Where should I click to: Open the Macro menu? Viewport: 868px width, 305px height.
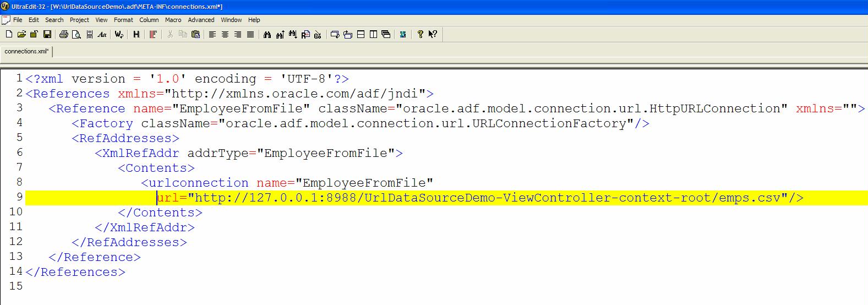point(173,20)
